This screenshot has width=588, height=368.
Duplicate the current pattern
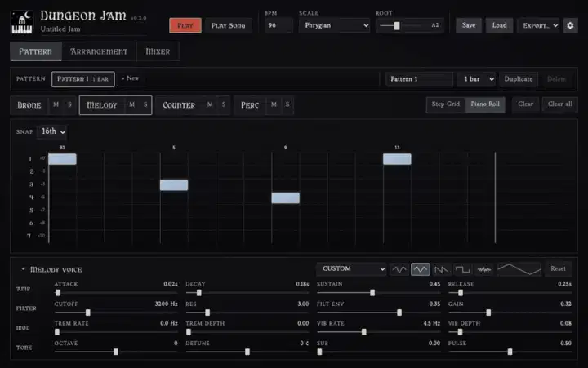519,79
